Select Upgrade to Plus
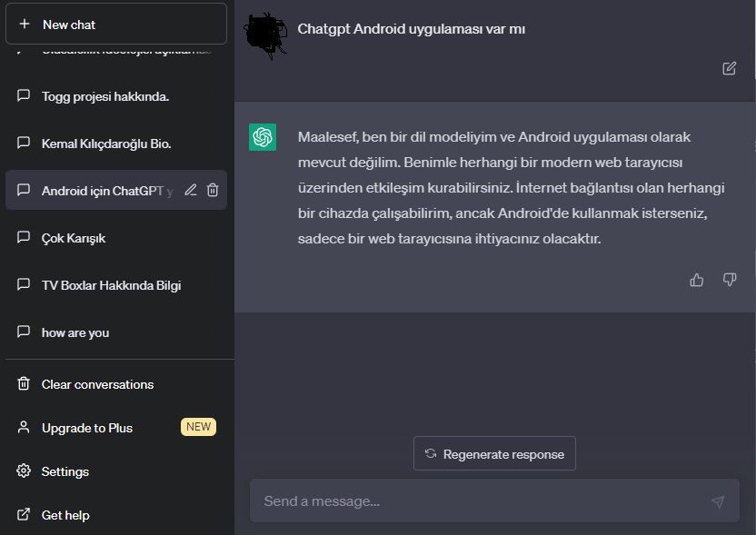756x535 pixels. (116, 428)
